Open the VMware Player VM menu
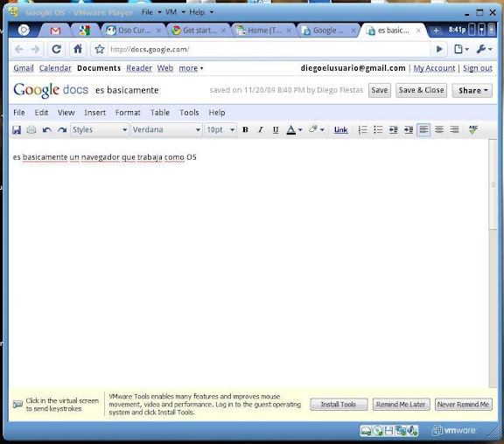 pyautogui.click(x=176, y=12)
